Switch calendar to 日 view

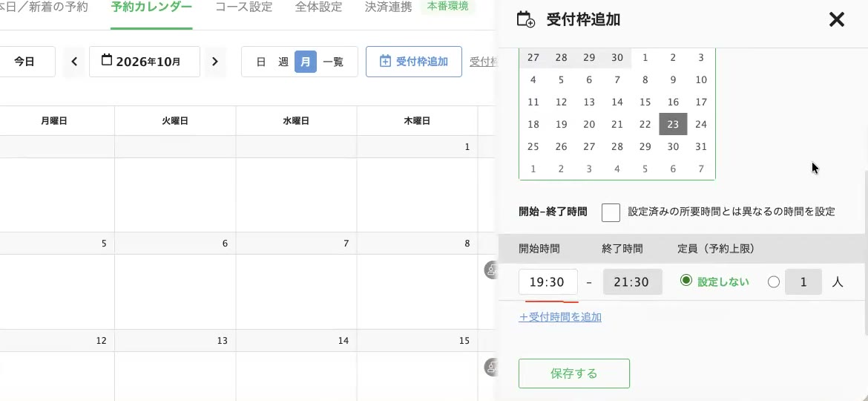260,62
